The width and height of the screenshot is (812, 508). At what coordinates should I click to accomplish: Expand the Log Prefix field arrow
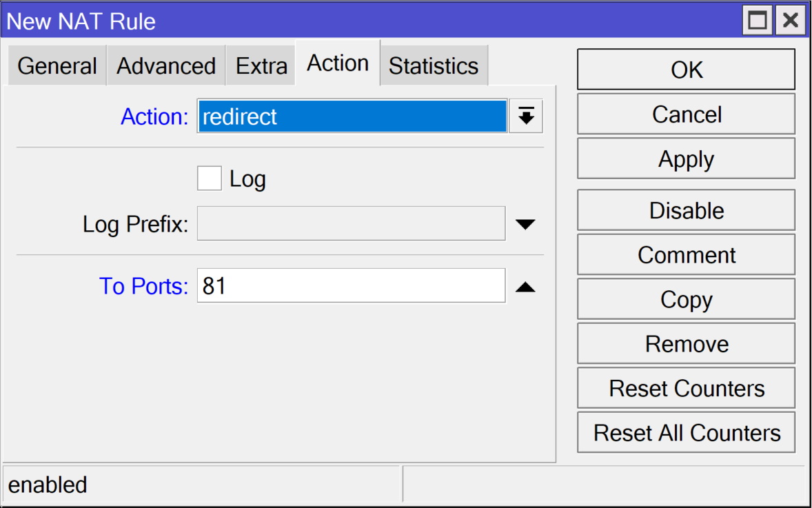pyautogui.click(x=525, y=224)
